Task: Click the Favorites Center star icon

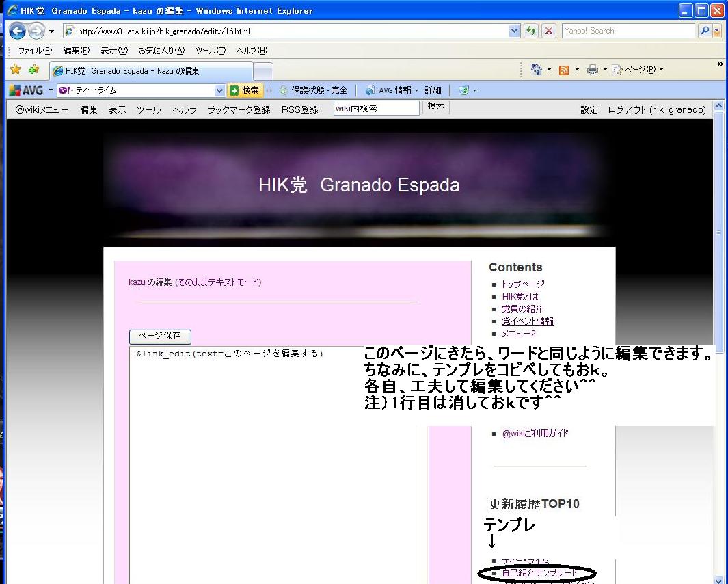Action: coord(15,70)
